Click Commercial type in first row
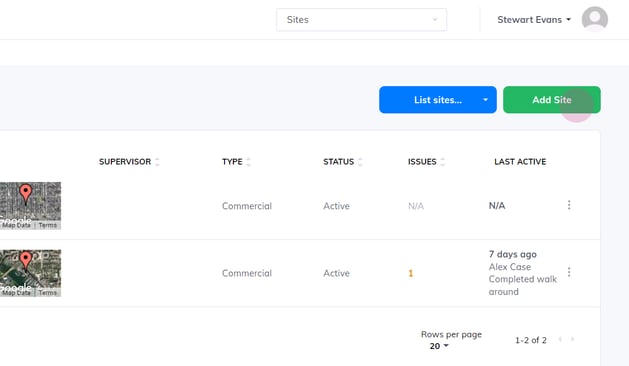The image size is (629, 366). click(x=247, y=206)
